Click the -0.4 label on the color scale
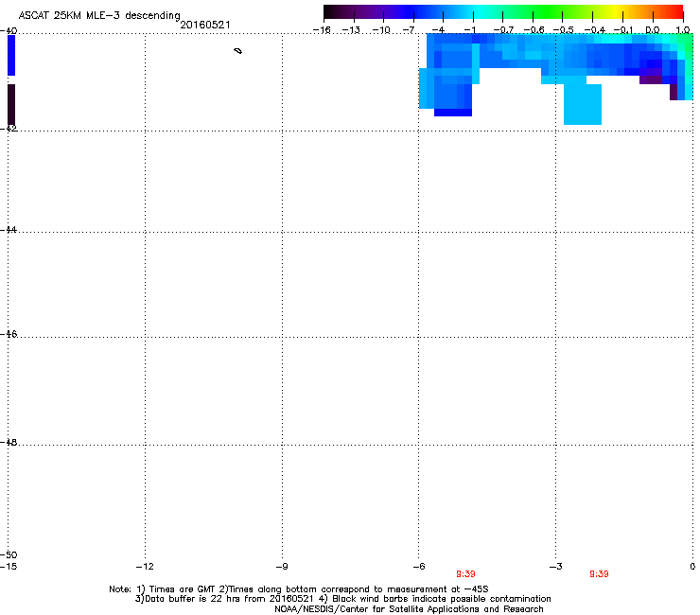 pyautogui.click(x=595, y=30)
